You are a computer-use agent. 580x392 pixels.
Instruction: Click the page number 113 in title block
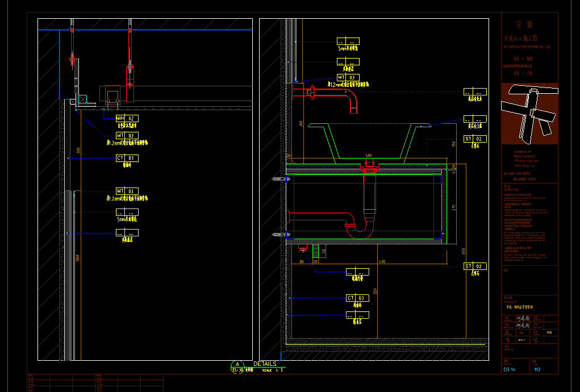pyautogui.click(x=537, y=369)
